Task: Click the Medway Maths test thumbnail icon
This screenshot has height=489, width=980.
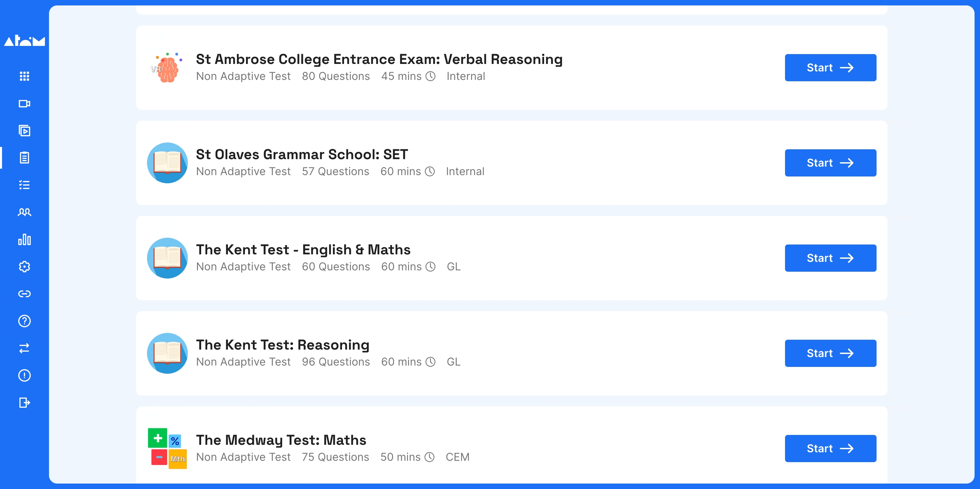Action: click(x=167, y=449)
